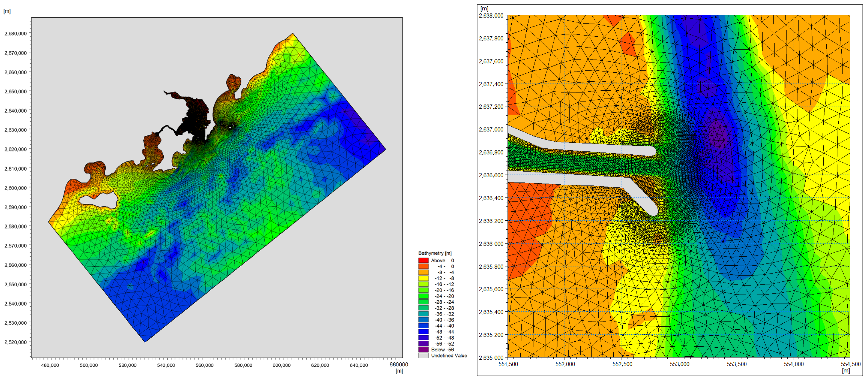Click the yellow '-12 - -8' legend swatch
The height and width of the screenshot is (381, 868).
[423, 278]
